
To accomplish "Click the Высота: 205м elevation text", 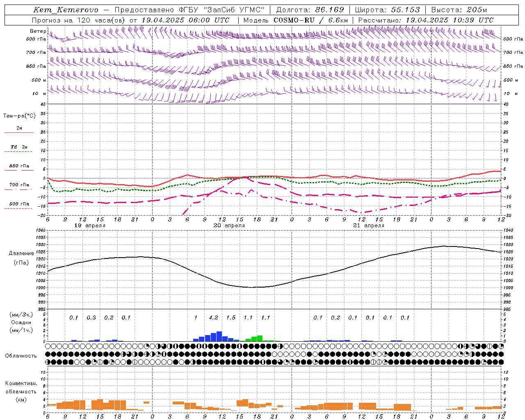I will pyautogui.click(x=459, y=10).
